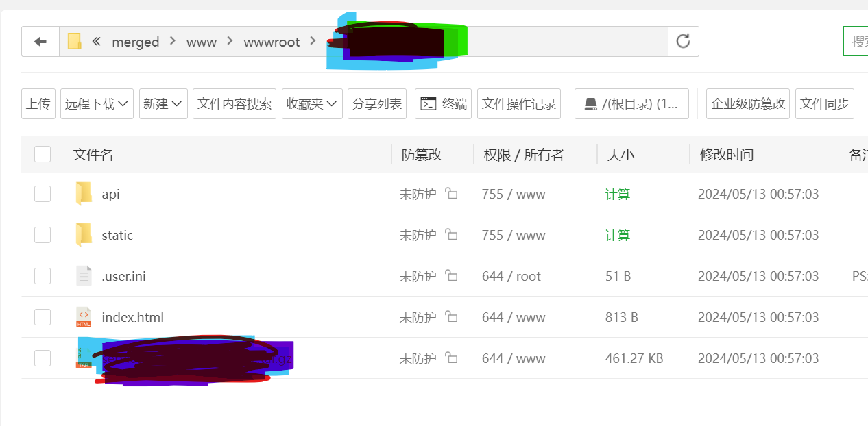Expand the 收藏夹 dropdown
Viewport: 868px width, 426px height.
pos(312,103)
